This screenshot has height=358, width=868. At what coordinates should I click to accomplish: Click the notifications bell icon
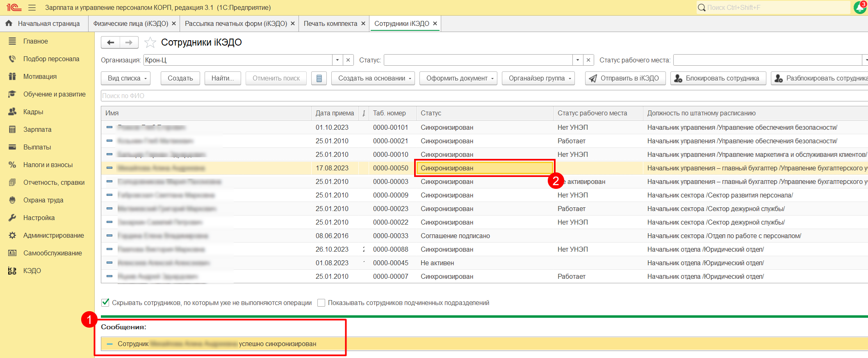pos(860,7)
